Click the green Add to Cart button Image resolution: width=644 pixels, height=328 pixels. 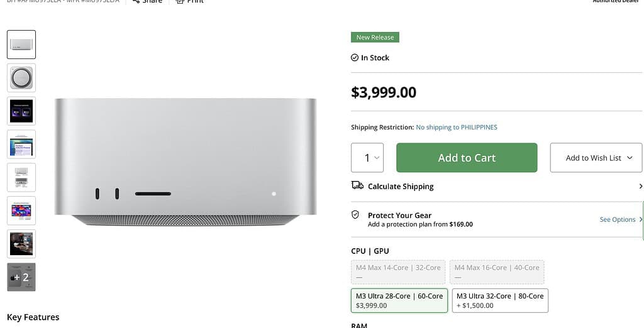click(x=467, y=158)
